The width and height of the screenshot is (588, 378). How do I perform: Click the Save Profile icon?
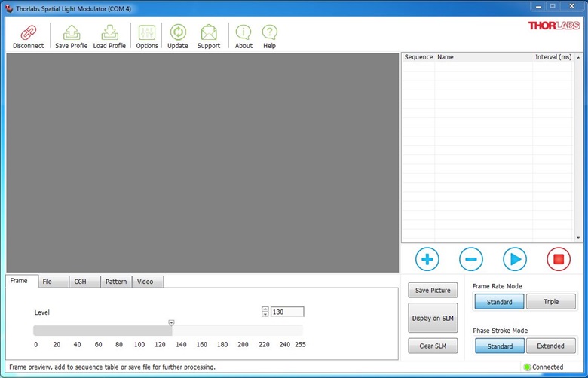coord(71,35)
